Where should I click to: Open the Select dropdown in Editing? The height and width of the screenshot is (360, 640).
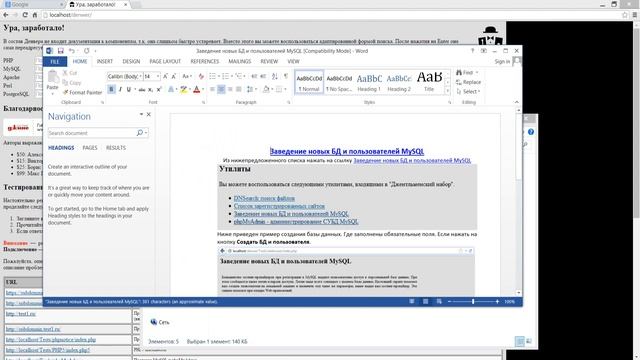468,92
